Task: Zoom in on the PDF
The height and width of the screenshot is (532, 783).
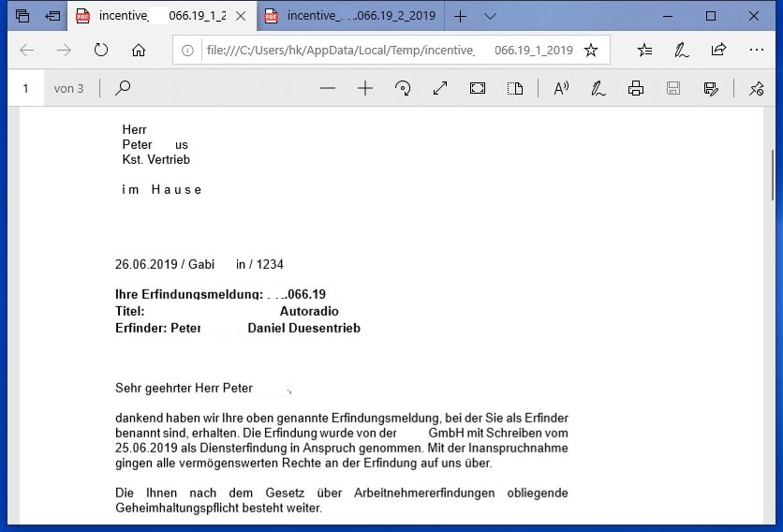Action: pos(365,88)
